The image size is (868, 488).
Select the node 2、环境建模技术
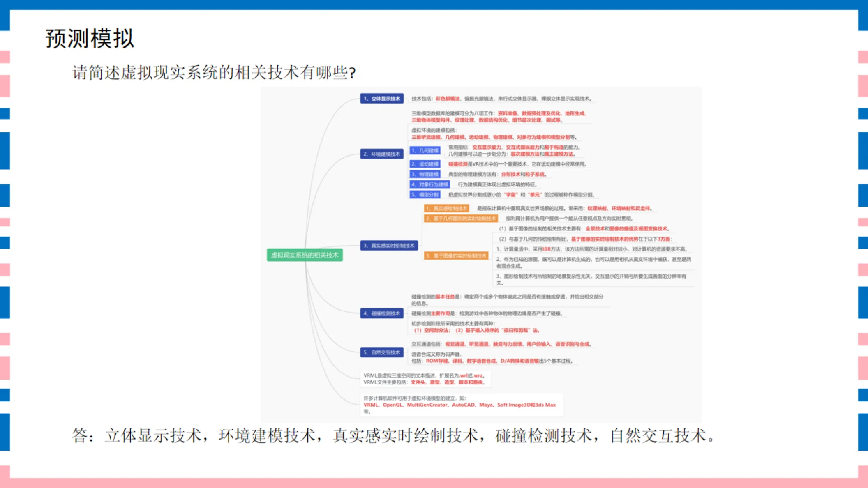[382, 154]
